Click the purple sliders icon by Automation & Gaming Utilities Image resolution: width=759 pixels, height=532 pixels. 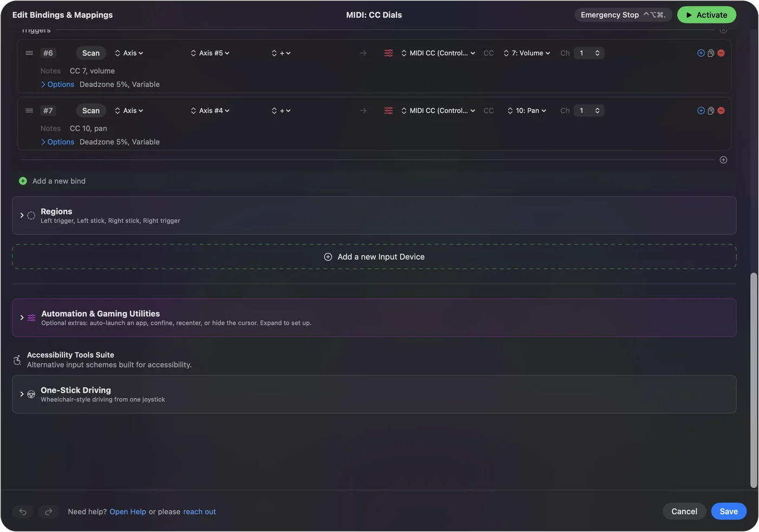click(31, 318)
